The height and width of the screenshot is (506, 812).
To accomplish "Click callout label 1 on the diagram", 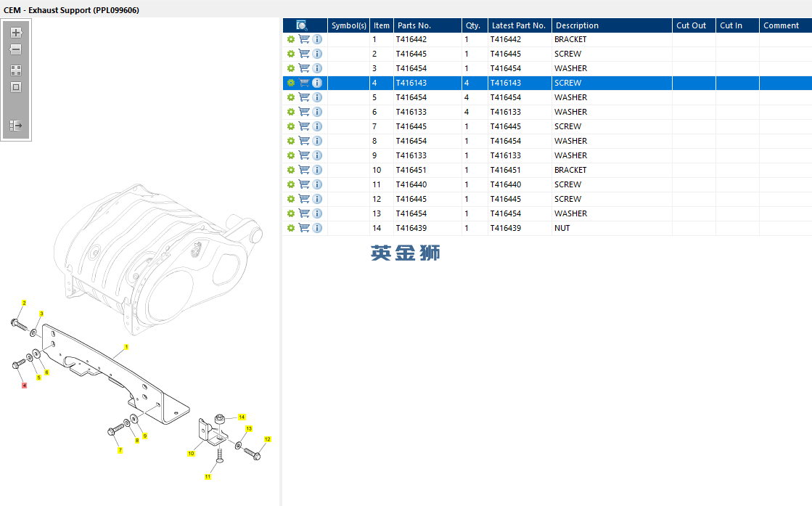I will [x=126, y=347].
